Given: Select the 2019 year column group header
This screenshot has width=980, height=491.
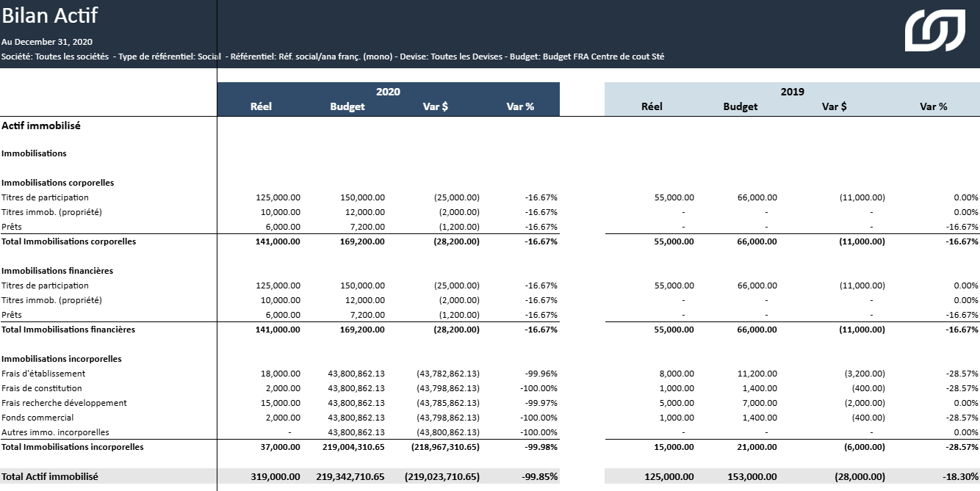Looking at the screenshot, I should tap(792, 92).
